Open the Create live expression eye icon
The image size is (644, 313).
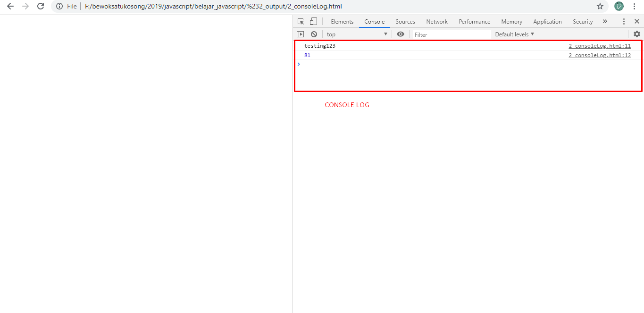click(400, 34)
